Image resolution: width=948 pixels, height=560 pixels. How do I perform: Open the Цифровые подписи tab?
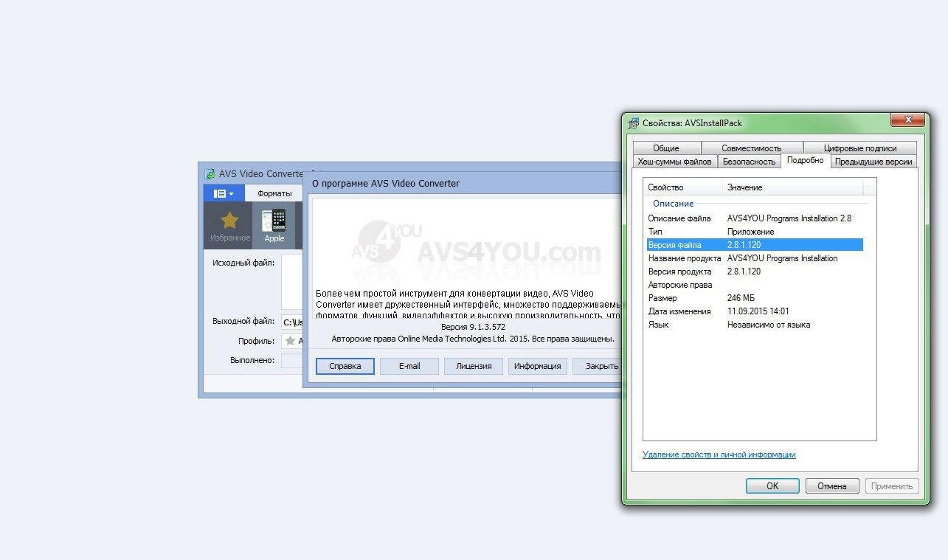(860, 148)
